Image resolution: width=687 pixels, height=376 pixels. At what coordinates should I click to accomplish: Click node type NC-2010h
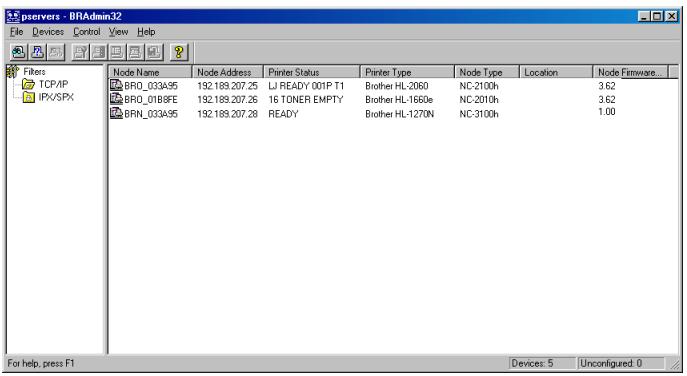(x=479, y=100)
